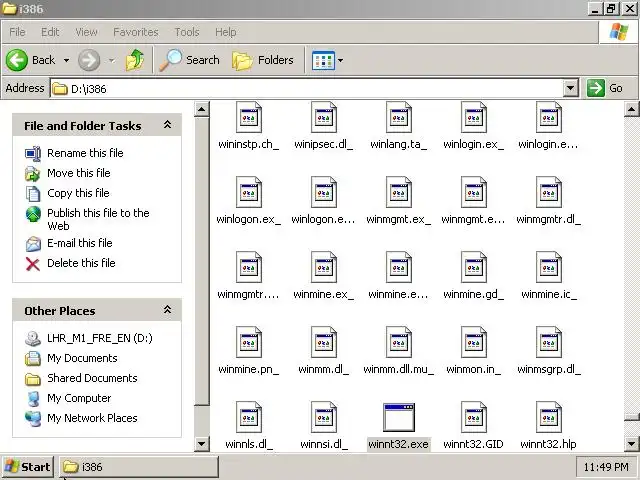
Task: Open the View menu
Action: click(x=86, y=32)
